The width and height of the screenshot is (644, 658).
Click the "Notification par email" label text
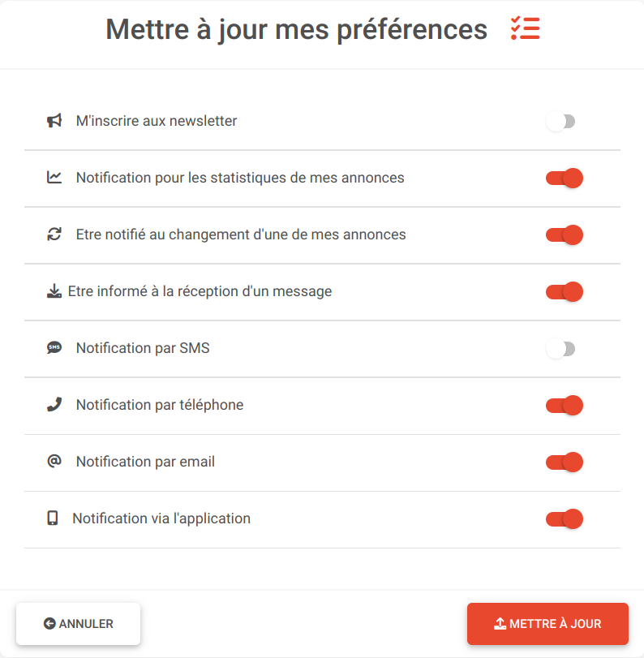[x=145, y=462]
